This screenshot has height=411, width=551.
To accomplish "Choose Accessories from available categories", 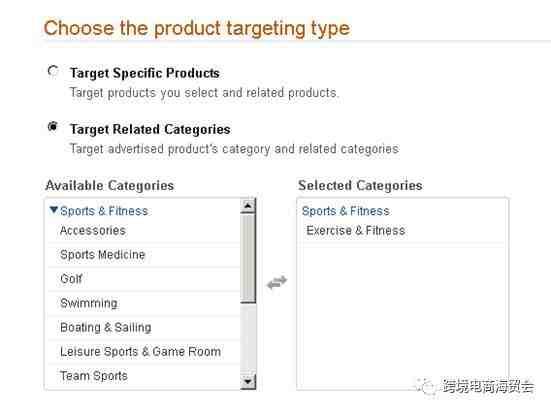I will coord(144,231).
